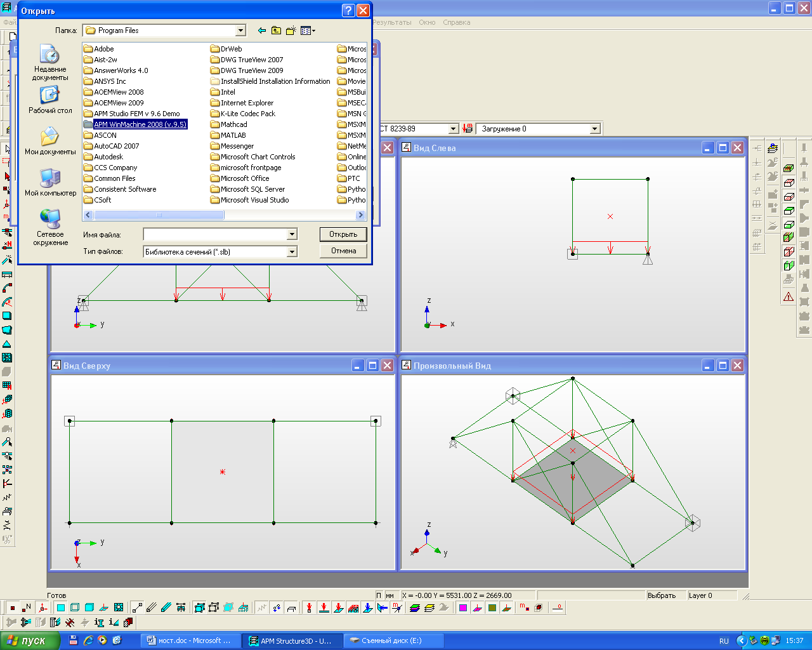This screenshot has width=812, height=650.
Task: Click the dialog help question-mark button
Action: point(348,10)
